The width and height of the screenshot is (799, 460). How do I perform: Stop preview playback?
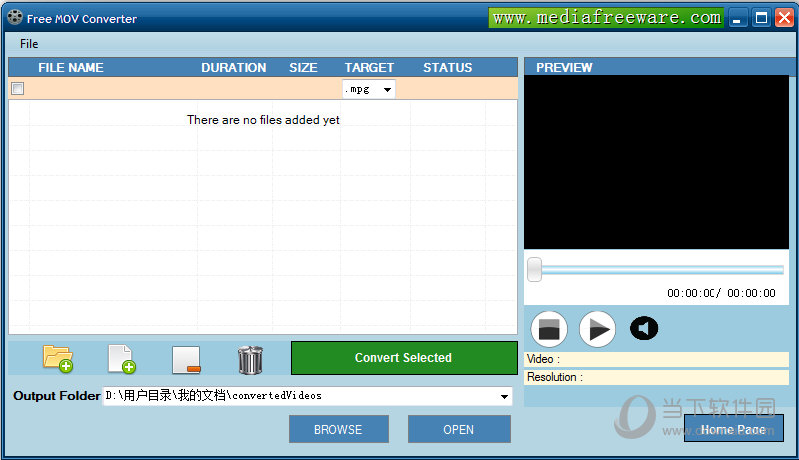click(x=549, y=329)
